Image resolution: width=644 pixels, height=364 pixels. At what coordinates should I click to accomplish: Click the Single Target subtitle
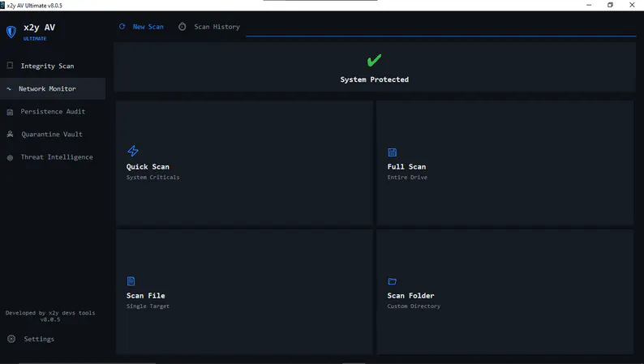tap(148, 306)
